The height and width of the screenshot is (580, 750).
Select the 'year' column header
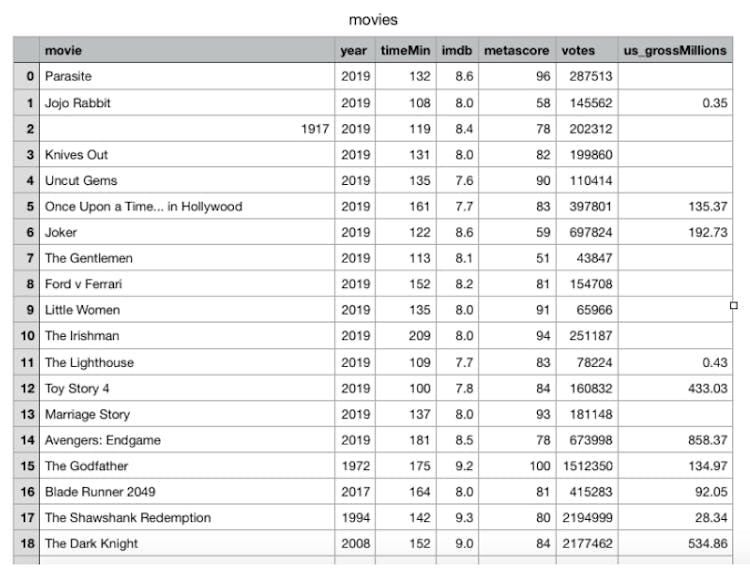coord(355,50)
